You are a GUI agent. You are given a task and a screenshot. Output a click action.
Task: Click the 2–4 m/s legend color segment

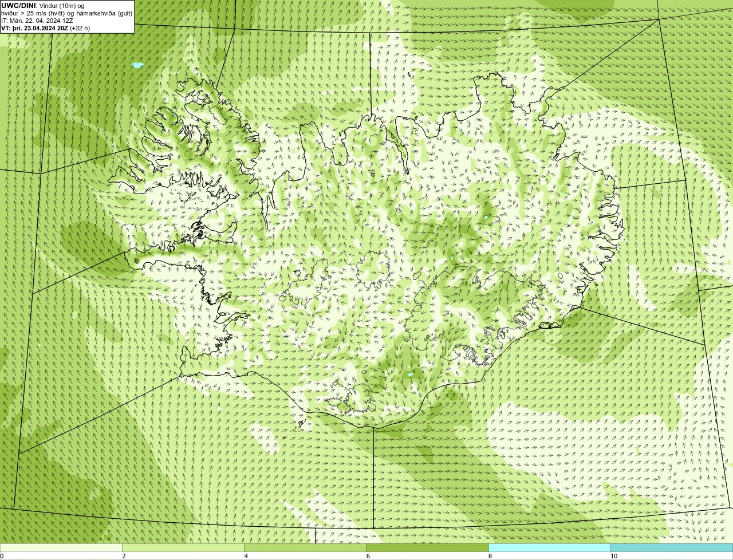pos(183,548)
